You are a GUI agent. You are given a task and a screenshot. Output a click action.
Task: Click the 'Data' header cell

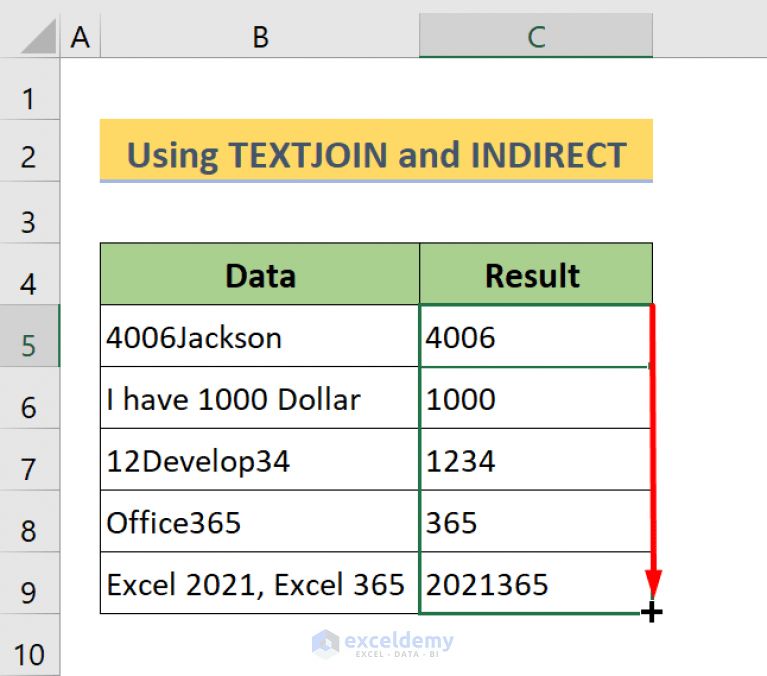tap(260, 274)
